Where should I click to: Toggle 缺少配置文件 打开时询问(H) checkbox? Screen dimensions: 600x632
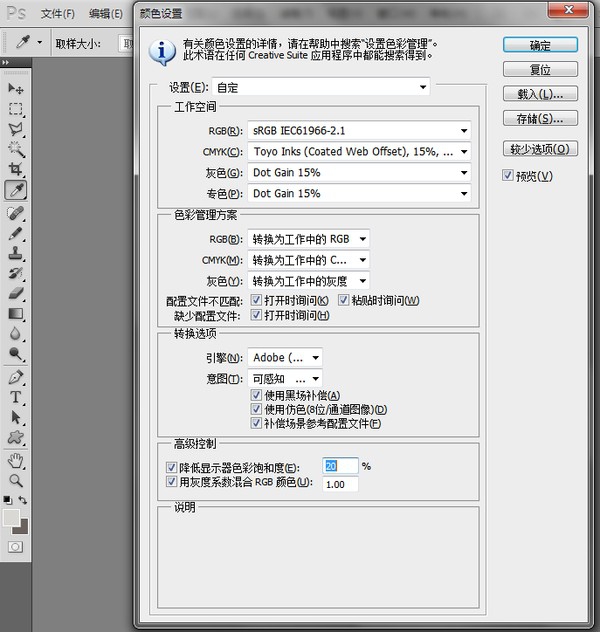click(256, 314)
